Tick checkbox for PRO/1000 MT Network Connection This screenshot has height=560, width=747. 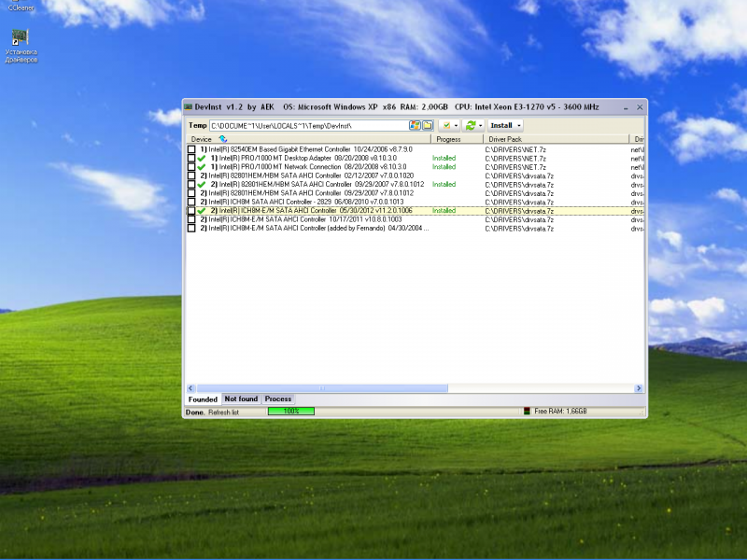(x=191, y=167)
